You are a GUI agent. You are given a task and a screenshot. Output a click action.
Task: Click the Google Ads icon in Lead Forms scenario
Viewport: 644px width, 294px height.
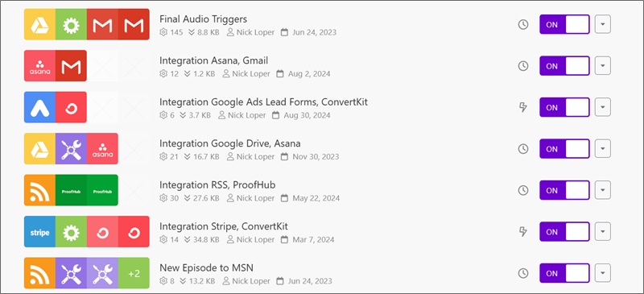pyautogui.click(x=39, y=107)
